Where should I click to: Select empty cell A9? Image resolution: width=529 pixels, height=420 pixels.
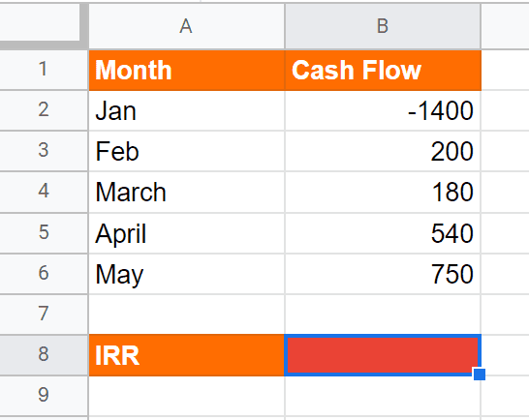point(187,396)
